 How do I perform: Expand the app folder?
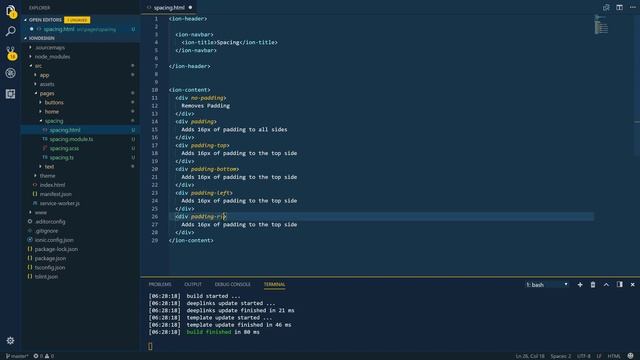35,75
